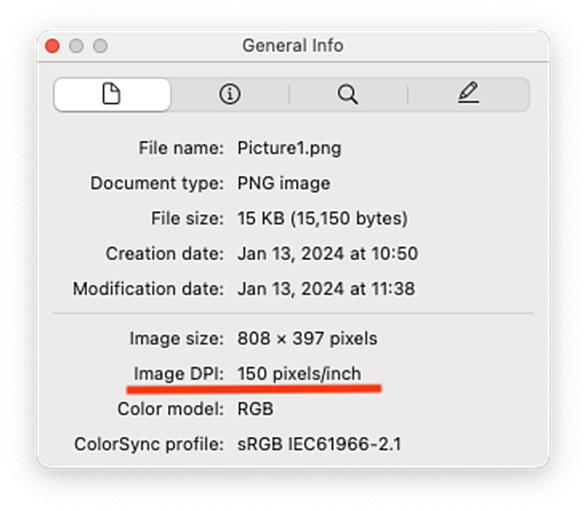
Task: Click the gray zoom window button
Action: point(100,46)
